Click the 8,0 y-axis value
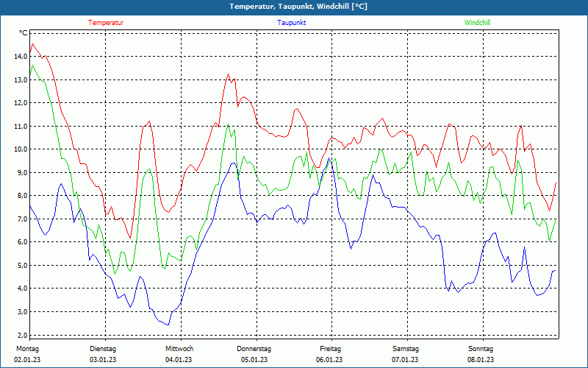Viewport: 588px width, 368px height. tap(22, 196)
